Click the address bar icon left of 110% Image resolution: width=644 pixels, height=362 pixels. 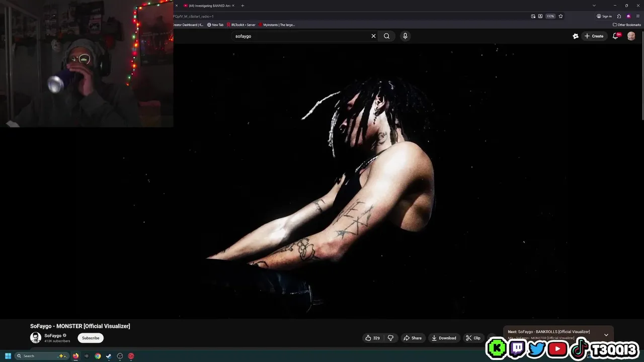[x=540, y=16]
